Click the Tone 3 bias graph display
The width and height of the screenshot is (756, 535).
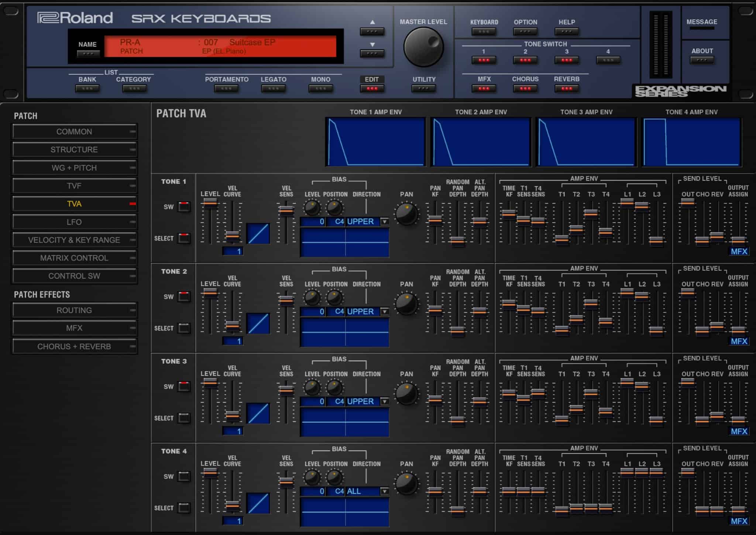[345, 422]
